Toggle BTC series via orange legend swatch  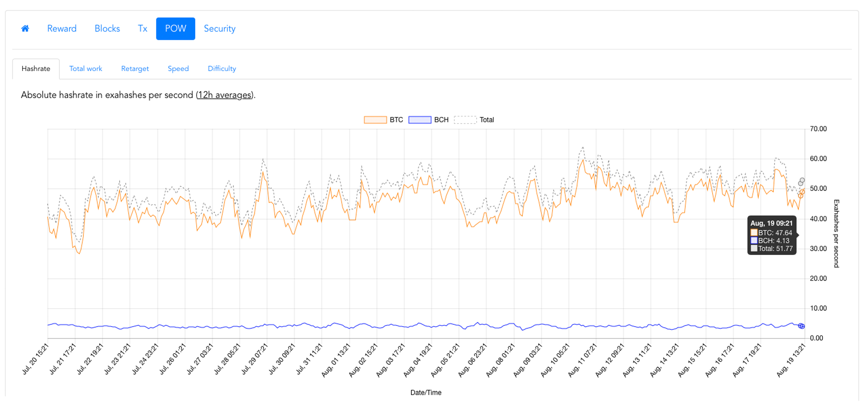coord(375,120)
